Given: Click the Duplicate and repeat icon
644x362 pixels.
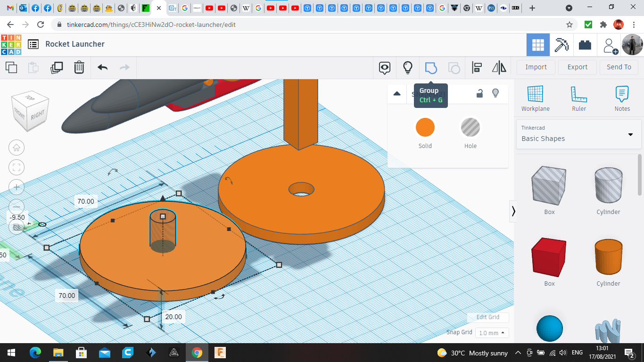Looking at the screenshot, I should [57, 67].
